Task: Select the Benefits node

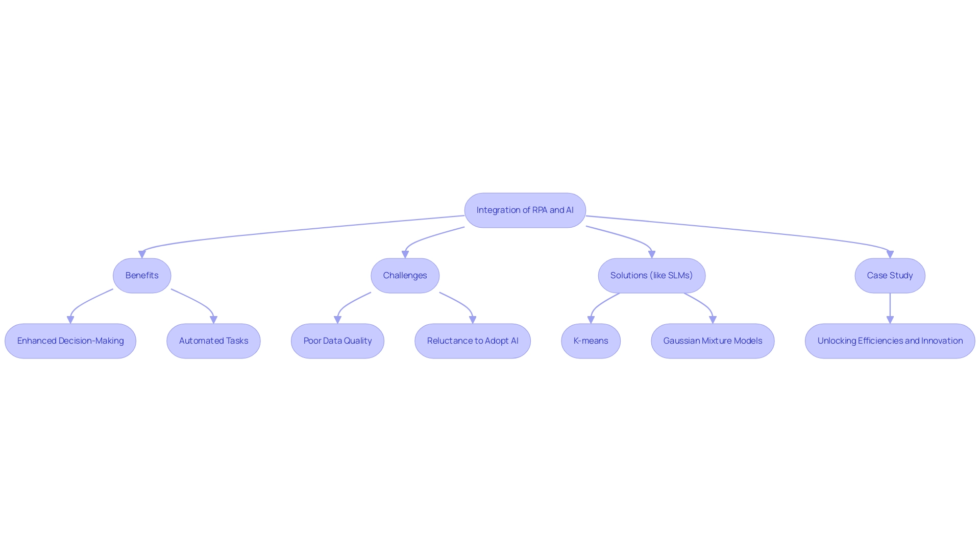Action: 141,275
